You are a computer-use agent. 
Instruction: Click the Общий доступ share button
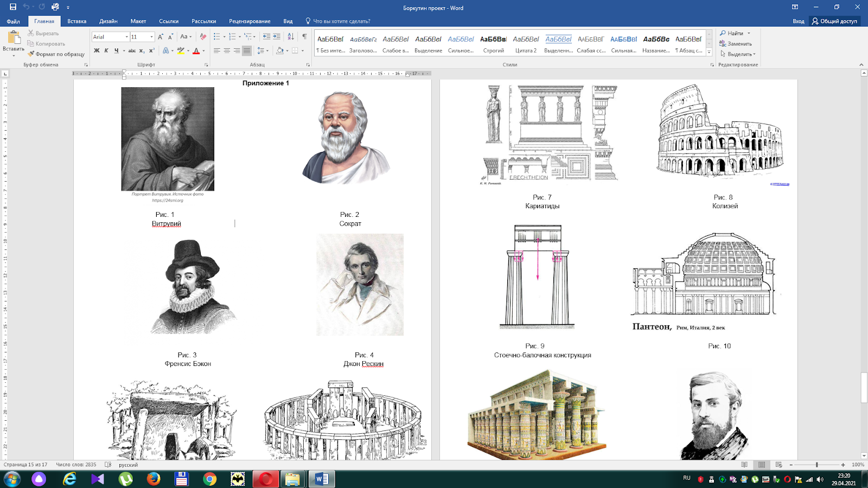coord(835,21)
